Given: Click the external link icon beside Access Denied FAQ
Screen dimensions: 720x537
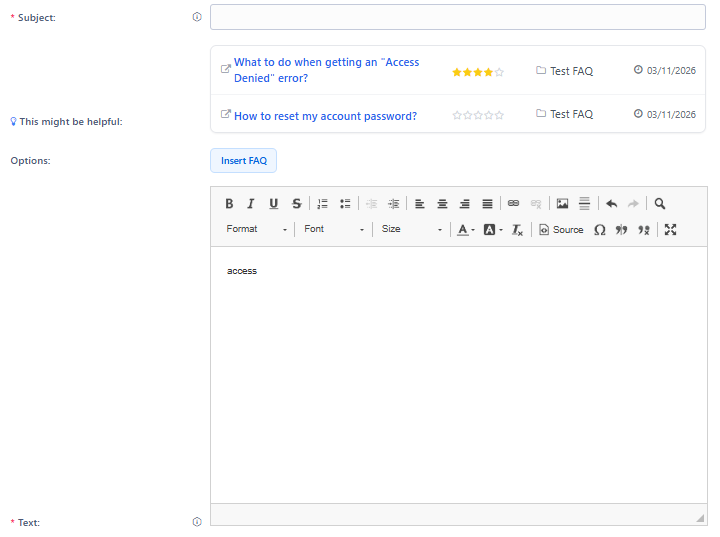Looking at the screenshot, I should [225, 68].
